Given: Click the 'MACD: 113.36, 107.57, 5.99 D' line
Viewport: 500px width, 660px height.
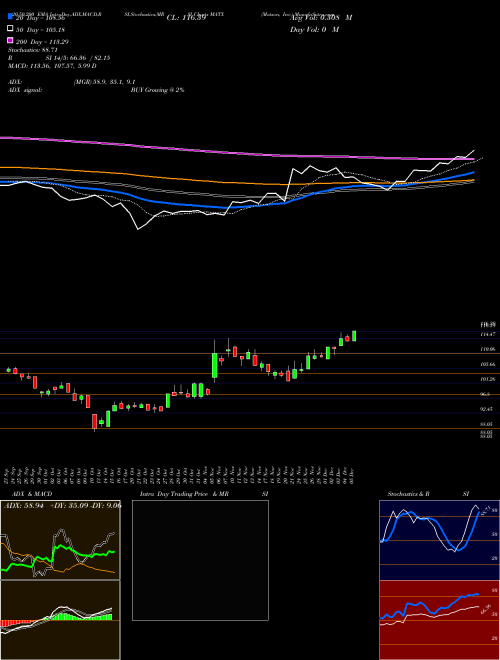Looking at the screenshot, I should [52, 66].
